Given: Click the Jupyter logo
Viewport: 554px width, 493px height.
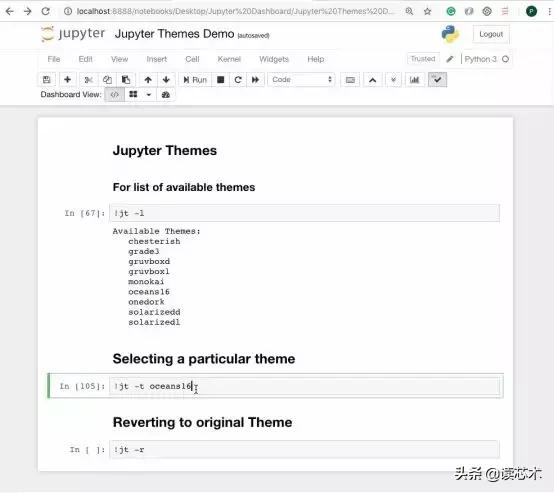Looking at the screenshot, I should pyautogui.click(x=73, y=34).
